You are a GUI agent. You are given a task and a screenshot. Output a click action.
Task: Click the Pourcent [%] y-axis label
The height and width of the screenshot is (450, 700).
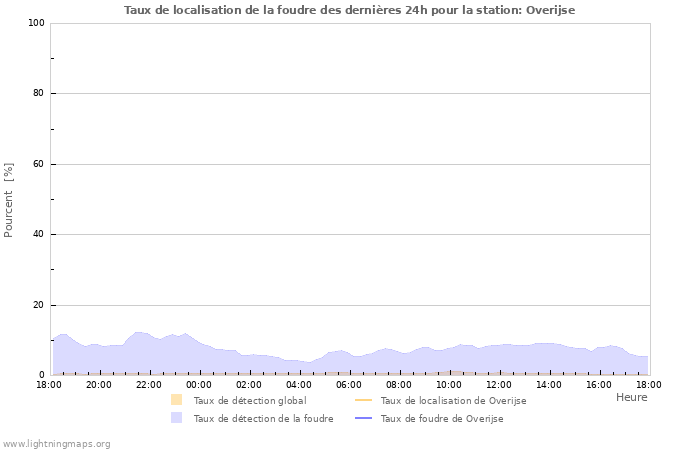point(10,200)
